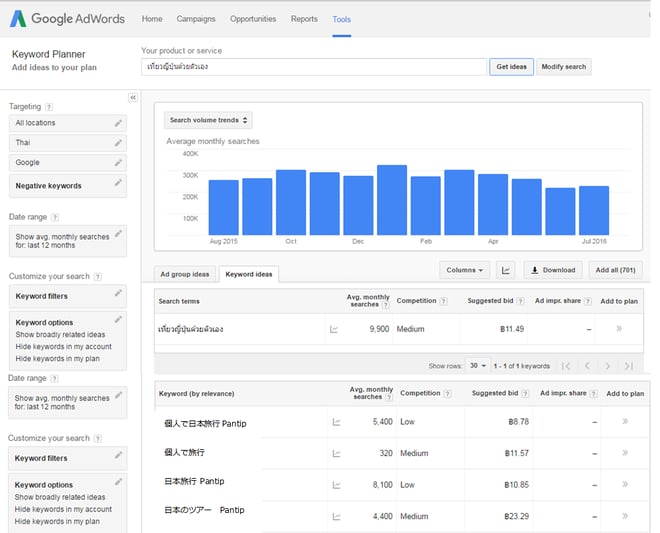Show trend chart for the 8,100 keyword row
660x533 pixels.
pyautogui.click(x=336, y=485)
